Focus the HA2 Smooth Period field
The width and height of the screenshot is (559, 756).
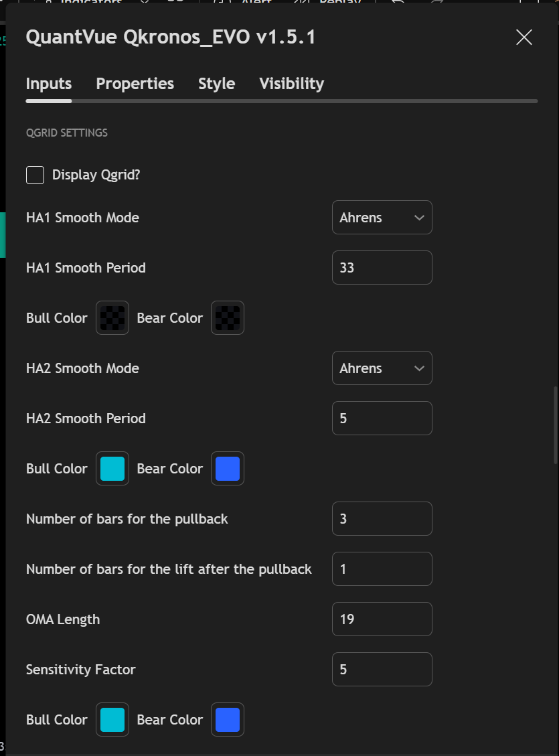[382, 419]
